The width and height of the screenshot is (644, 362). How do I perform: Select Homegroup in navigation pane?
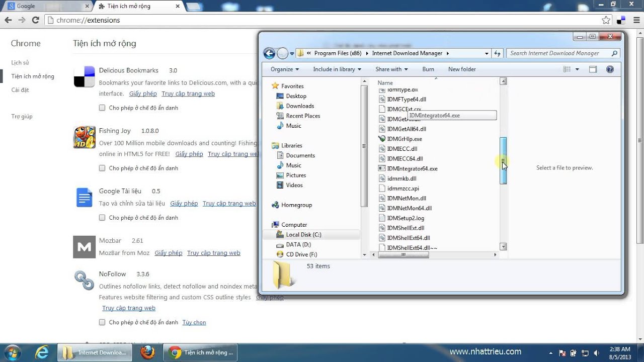292,205
